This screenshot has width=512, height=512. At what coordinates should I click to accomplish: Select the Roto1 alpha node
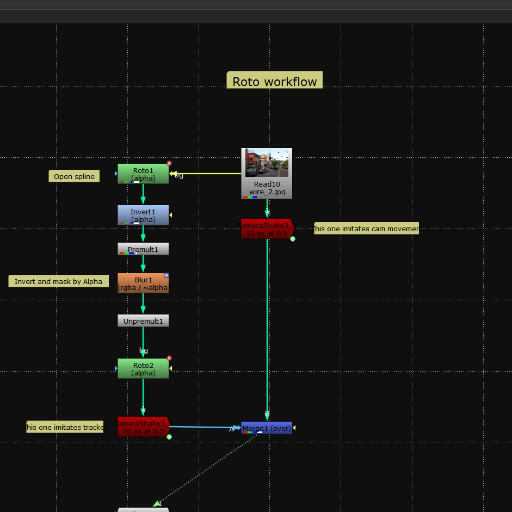pos(143,174)
